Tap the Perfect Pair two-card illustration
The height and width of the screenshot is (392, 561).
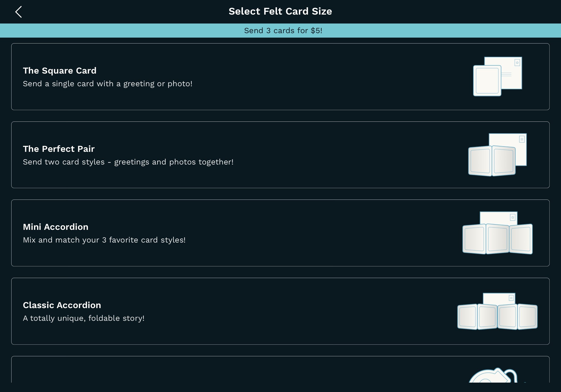coord(497,155)
